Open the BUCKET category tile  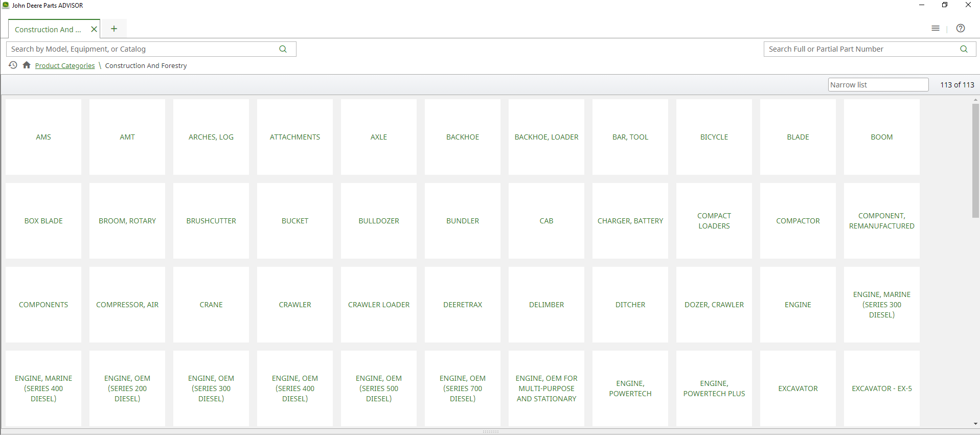pos(295,221)
